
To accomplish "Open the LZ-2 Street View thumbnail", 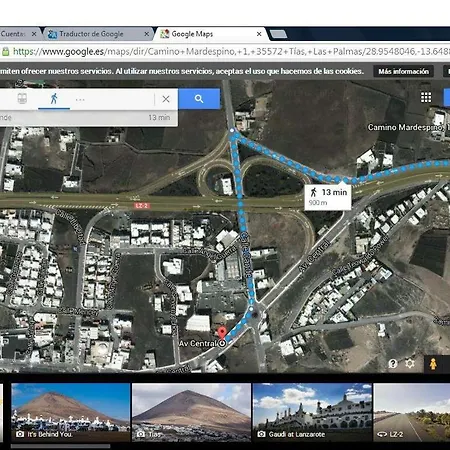I will tap(412, 412).
